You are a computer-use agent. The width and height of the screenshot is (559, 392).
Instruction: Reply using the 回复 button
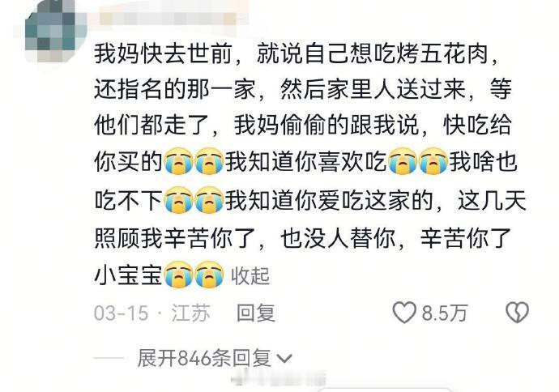(x=256, y=313)
